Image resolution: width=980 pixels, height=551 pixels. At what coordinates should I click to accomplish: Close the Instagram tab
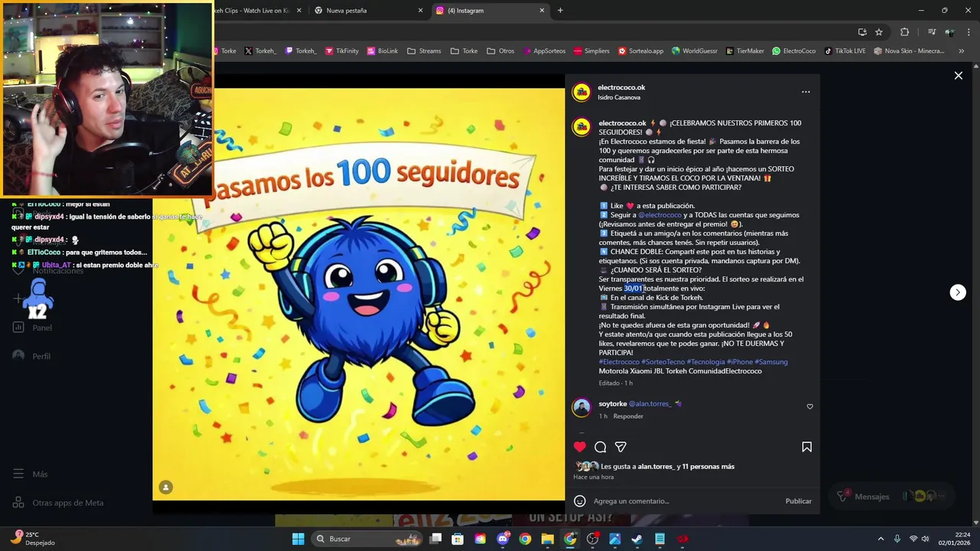coord(542,11)
